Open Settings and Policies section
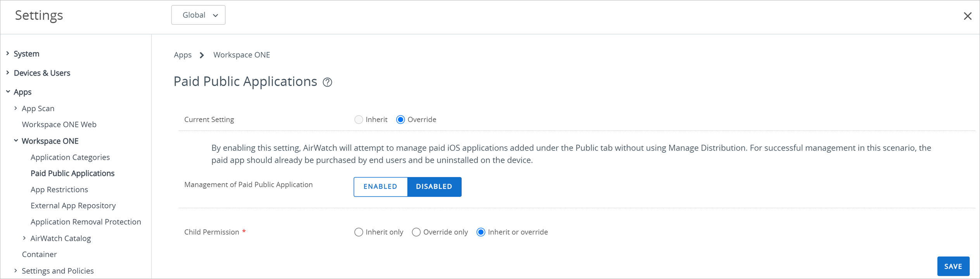 pyautogui.click(x=58, y=271)
